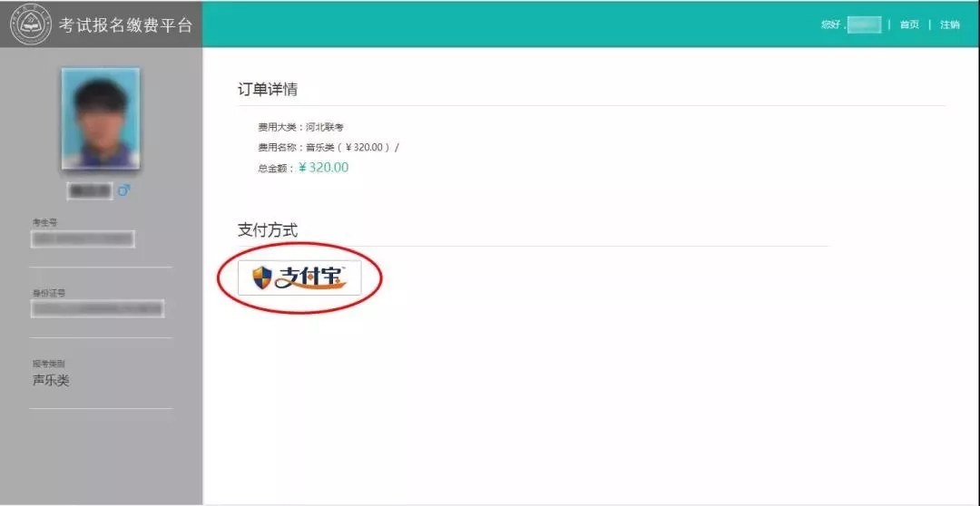Viewport: 980px width, 506px height.
Task: Select the blurred 考生号 value field
Action: tap(83, 239)
